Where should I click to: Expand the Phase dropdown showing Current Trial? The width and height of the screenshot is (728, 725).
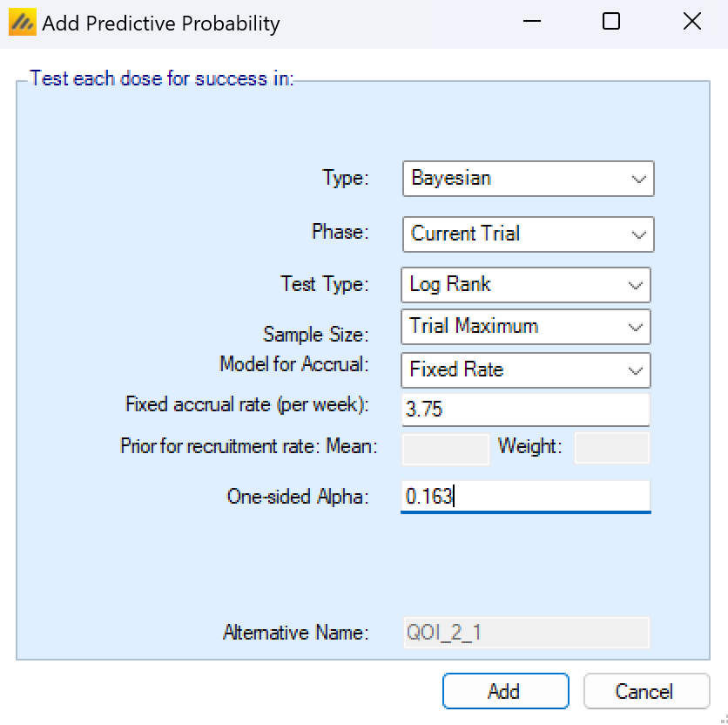528,234
